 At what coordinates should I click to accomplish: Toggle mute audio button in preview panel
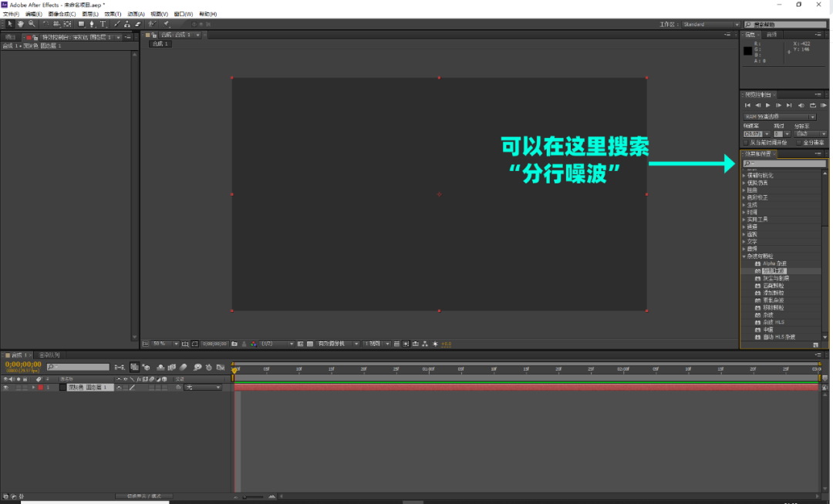[801, 106]
